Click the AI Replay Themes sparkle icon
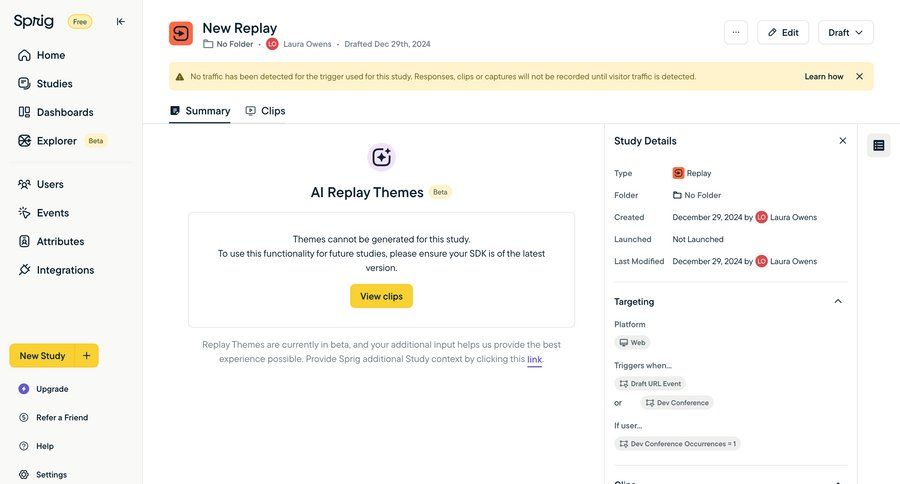Viewport: 900px width, 484px height. [382, 157]
